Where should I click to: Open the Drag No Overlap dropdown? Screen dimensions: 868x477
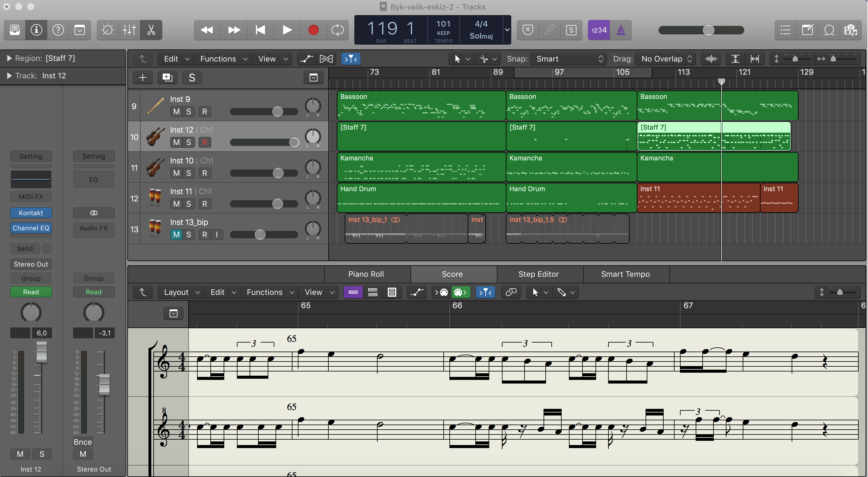point(666,59)
